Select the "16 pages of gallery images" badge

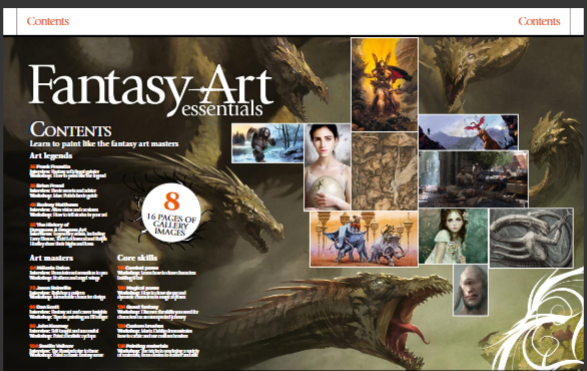[171, 213]
